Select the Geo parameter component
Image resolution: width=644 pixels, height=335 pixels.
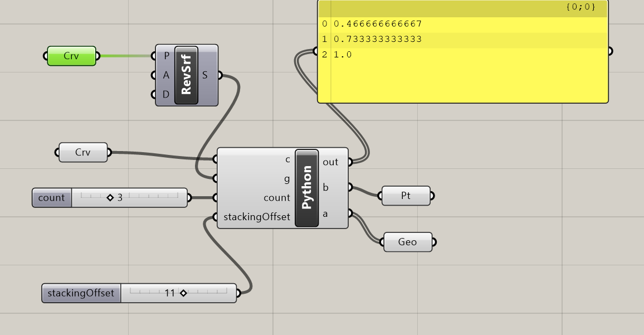(407, 242)
